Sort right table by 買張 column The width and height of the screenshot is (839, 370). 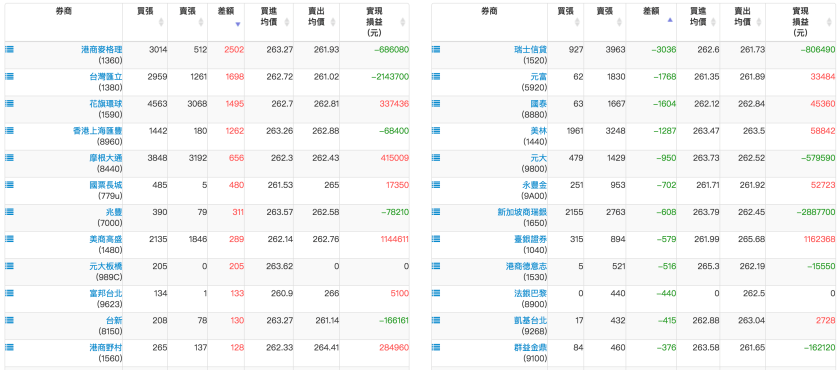tap(577, 22)
